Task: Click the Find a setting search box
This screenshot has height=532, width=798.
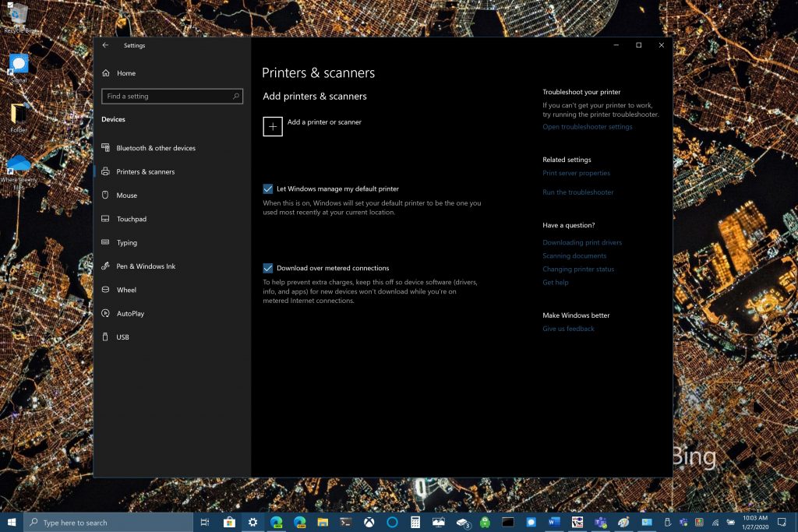Action: coord(172,96)
